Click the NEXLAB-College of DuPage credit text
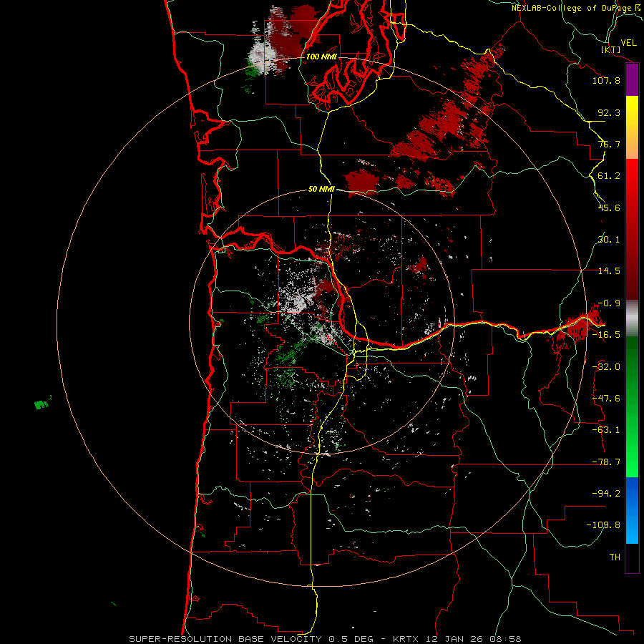Image resolution: width=644 pixels, height=644 pixels. tap(571, 8)
